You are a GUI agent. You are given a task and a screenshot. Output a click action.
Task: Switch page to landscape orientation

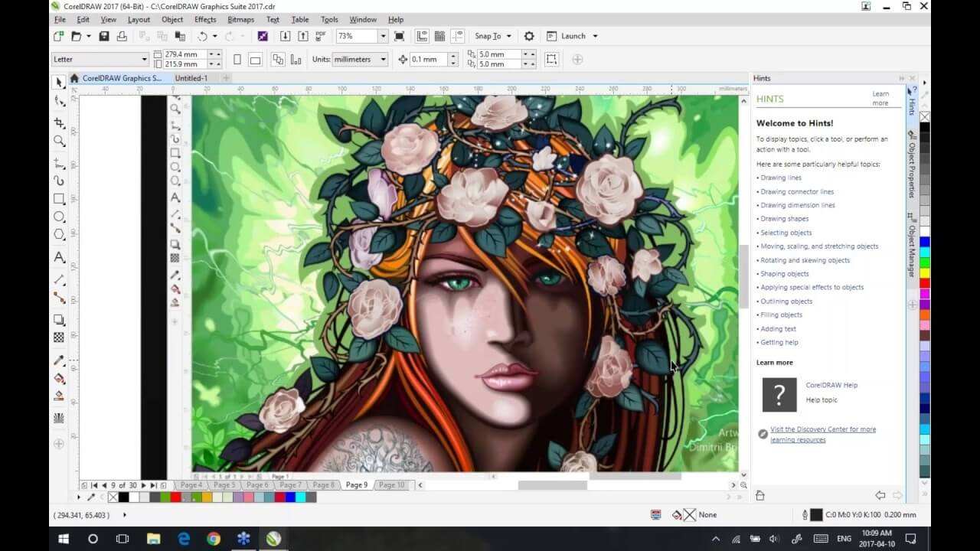click(255, 59)
